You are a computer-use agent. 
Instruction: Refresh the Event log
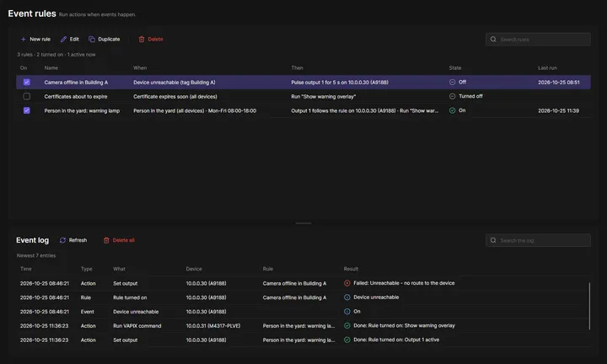[x=73, y=240]
